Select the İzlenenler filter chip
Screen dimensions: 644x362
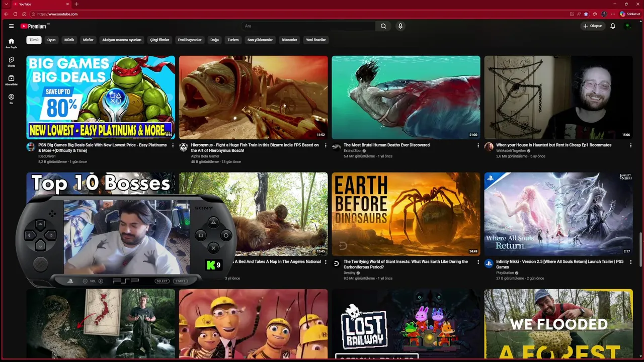(289, 40)
